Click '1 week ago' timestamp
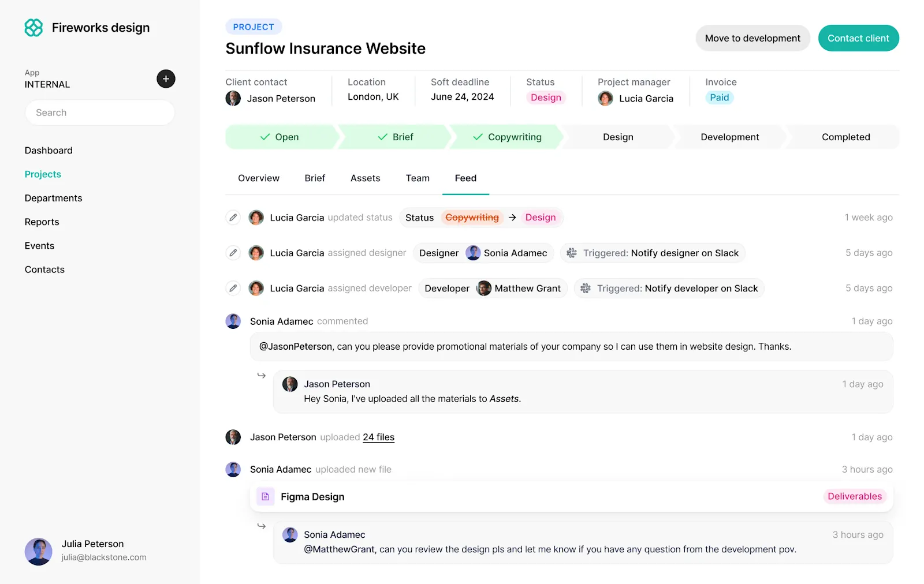Viewport: 924px width, 584px height. [x=869, y=218]
